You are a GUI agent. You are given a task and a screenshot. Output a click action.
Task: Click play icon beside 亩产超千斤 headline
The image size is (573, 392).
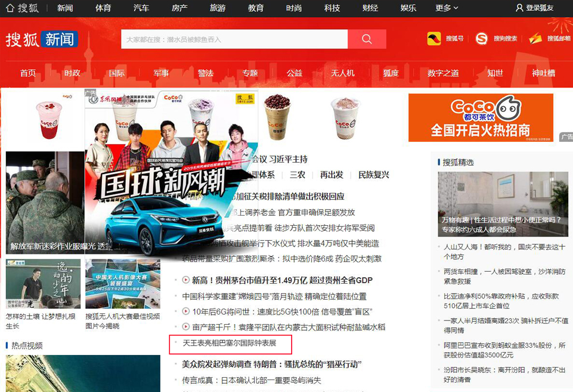coord(186,327)
